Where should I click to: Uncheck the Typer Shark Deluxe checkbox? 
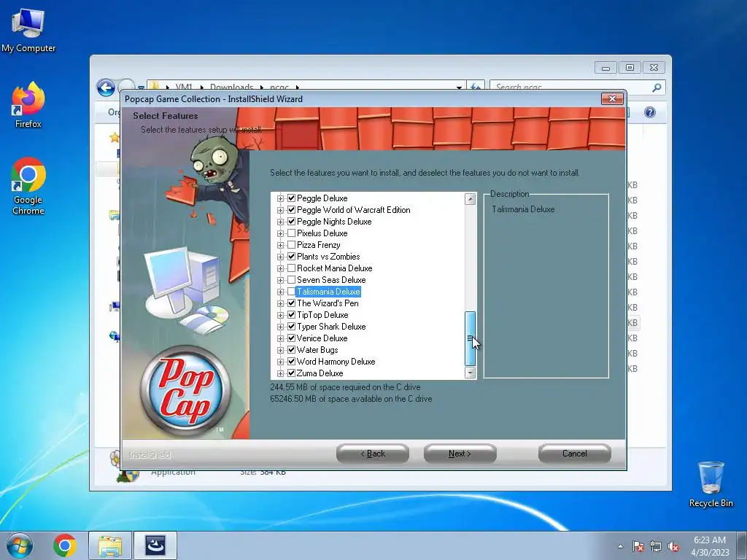292,326
